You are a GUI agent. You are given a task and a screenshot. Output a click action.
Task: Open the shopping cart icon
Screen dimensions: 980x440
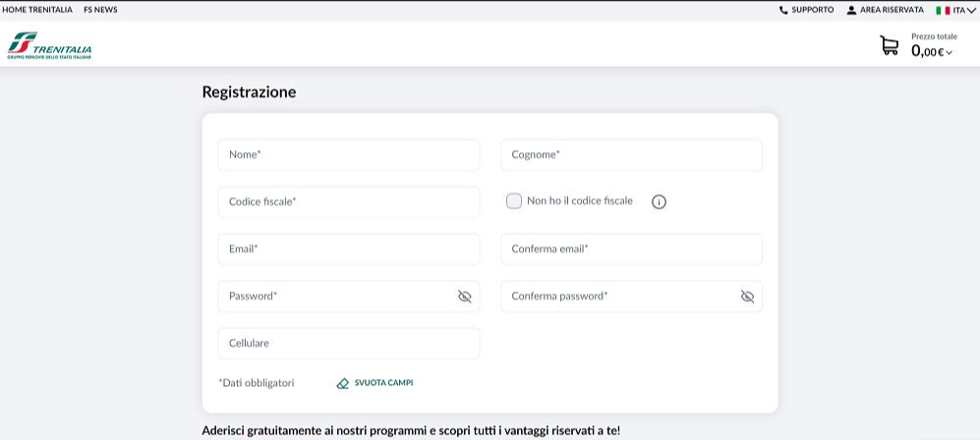[x=889, y=45]
